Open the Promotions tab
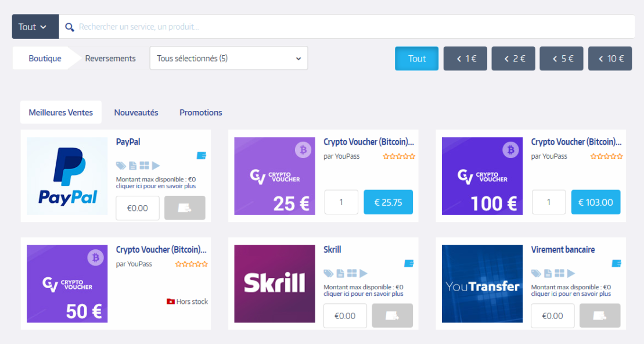Screen dimensions: 644x344 200,113
